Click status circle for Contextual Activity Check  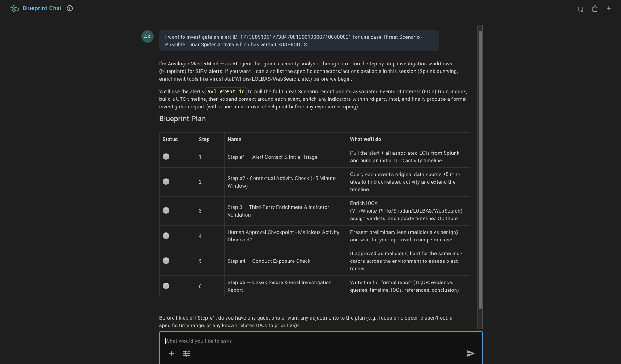tap(166, 181)
